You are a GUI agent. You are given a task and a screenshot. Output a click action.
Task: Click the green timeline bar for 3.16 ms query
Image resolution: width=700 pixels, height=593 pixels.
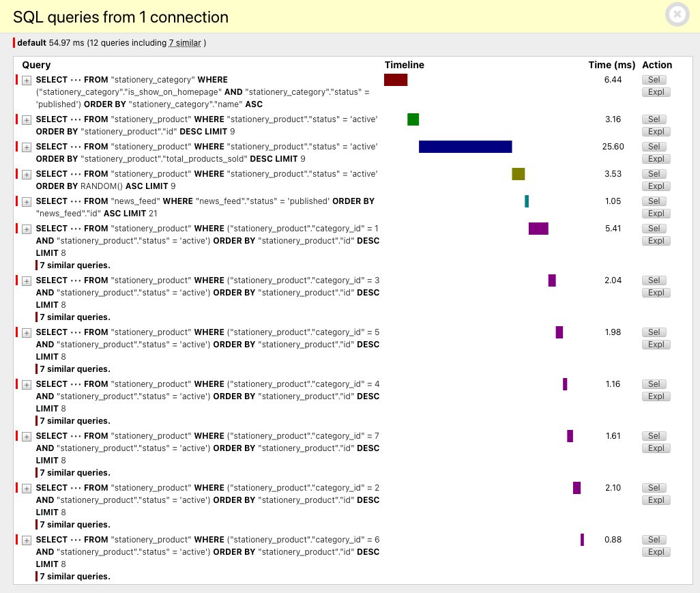pos(413,119)
